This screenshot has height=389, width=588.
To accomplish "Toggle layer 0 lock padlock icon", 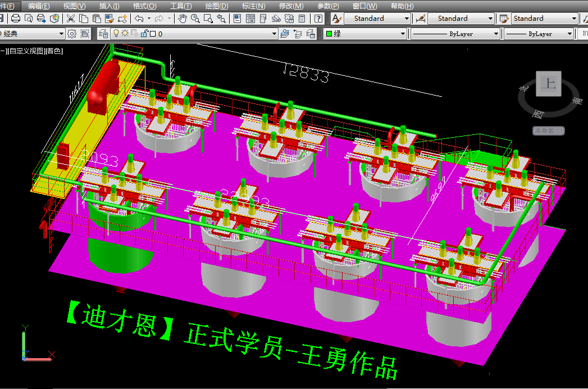I will 144,34.
